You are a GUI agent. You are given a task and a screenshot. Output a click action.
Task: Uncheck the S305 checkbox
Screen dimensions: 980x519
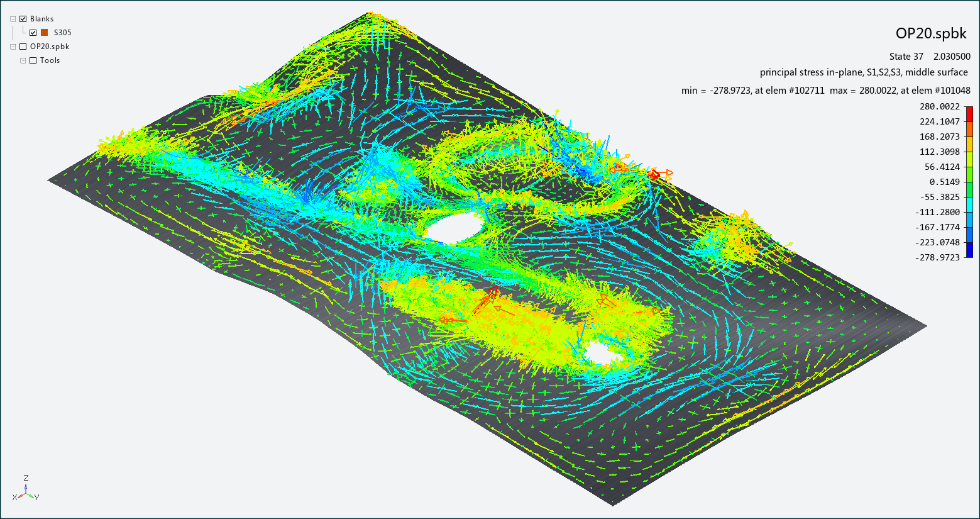[33, 33]
